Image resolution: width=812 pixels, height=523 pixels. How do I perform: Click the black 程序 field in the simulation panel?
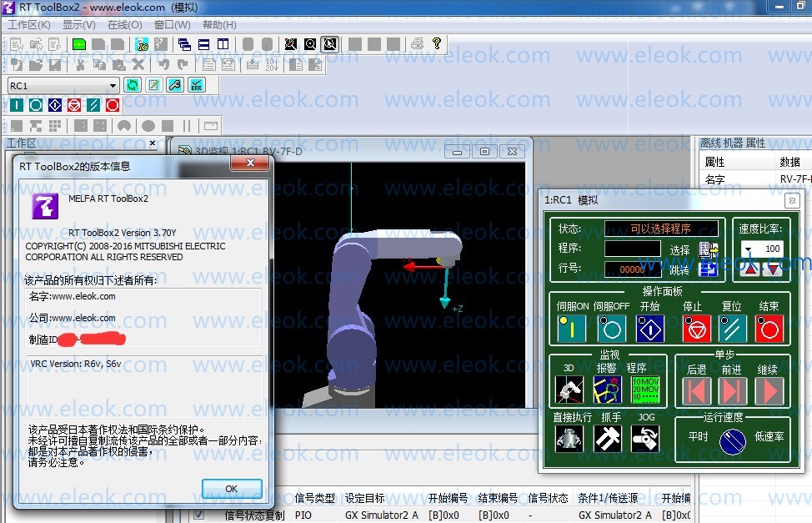[x=632, y=249]
